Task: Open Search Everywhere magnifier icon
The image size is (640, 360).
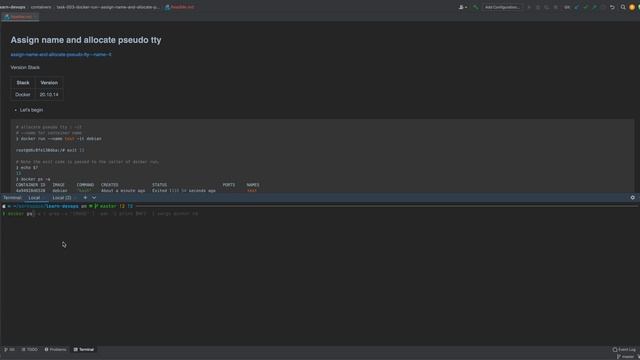Action: 623,7
